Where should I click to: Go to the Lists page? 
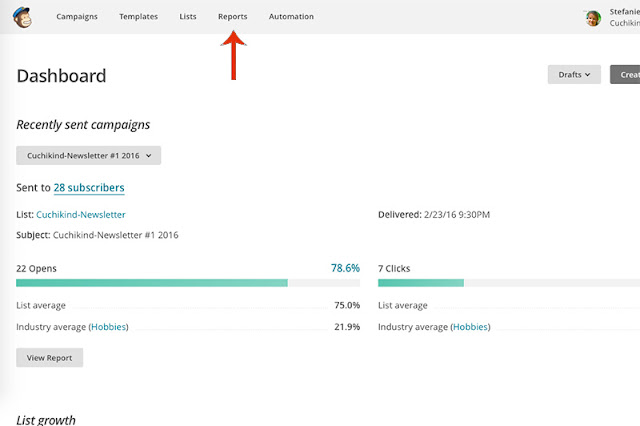[x=188, y=17]
